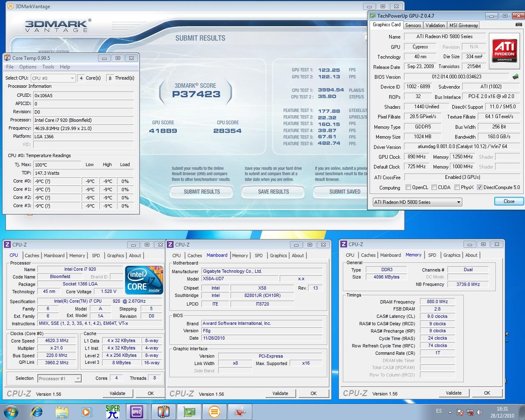Click the orange 3DMark Vantage taskbar icon
The width and height of the screenshot is (525, 420).
click(214, 411)
